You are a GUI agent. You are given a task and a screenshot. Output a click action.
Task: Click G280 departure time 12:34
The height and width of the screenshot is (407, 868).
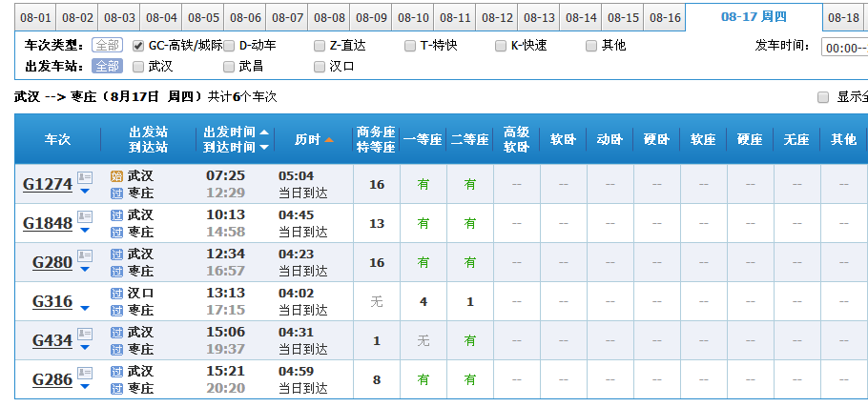click(225, 254)
